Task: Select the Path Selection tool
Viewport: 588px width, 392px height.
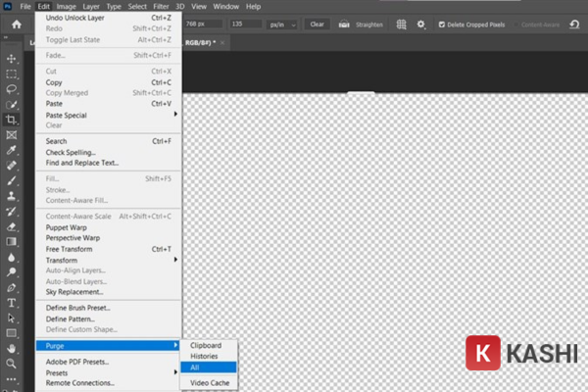Action: tap(11, 318)
